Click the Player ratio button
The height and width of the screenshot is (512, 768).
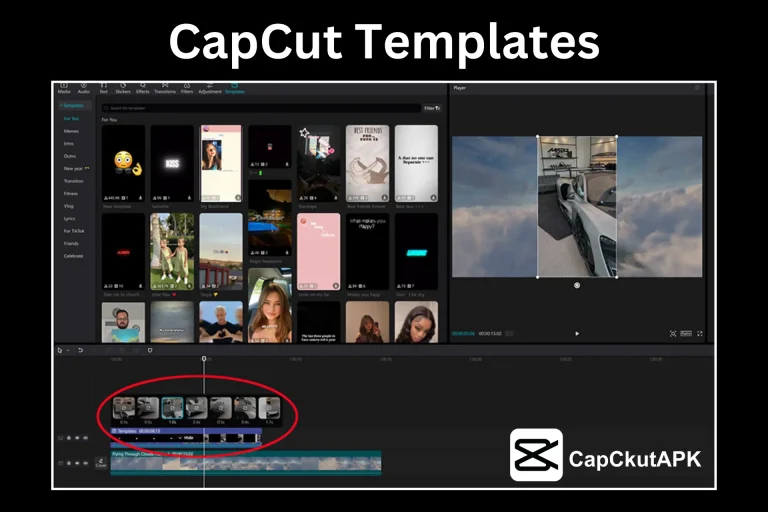coord(686,334)
